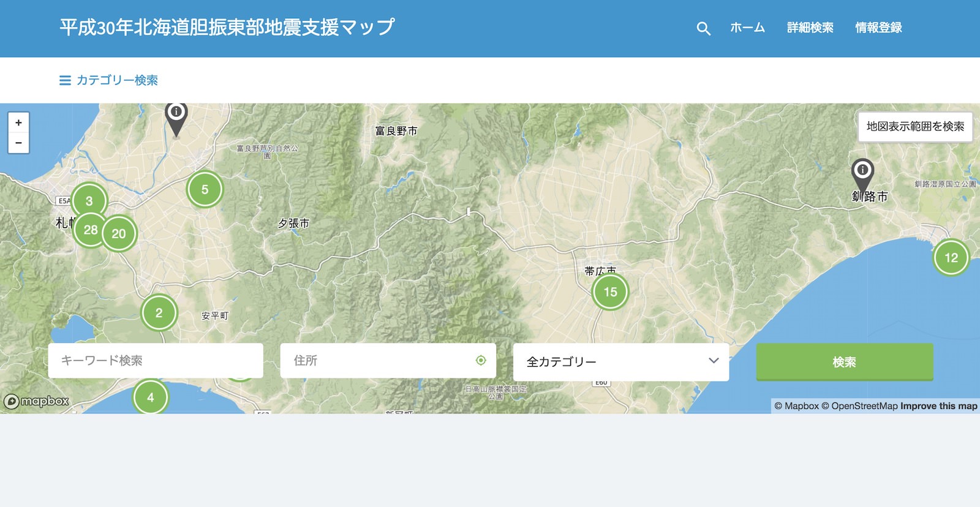This screenshot has width=980, height=507.
Task: Go to ホーム page
Action: pos(747,28)
